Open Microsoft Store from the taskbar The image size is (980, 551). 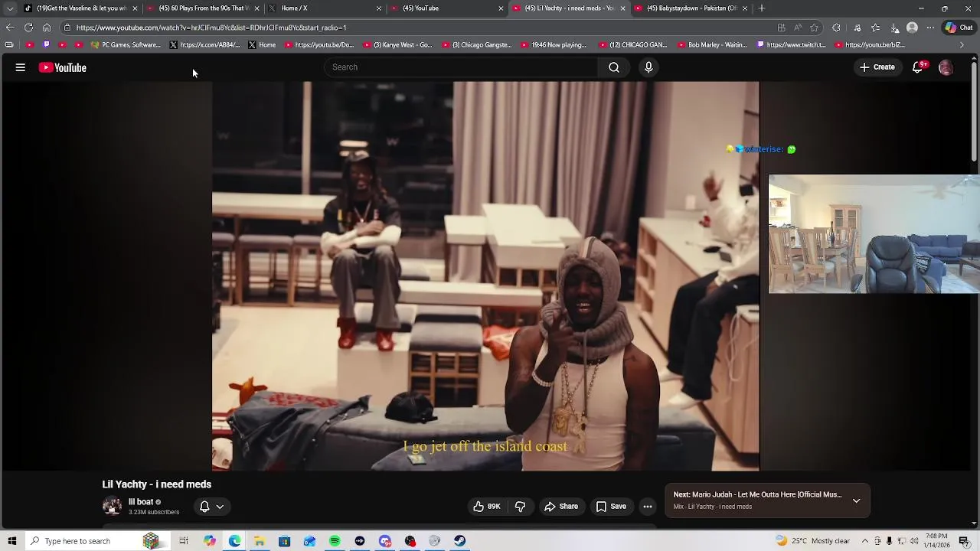pos(284,541)
